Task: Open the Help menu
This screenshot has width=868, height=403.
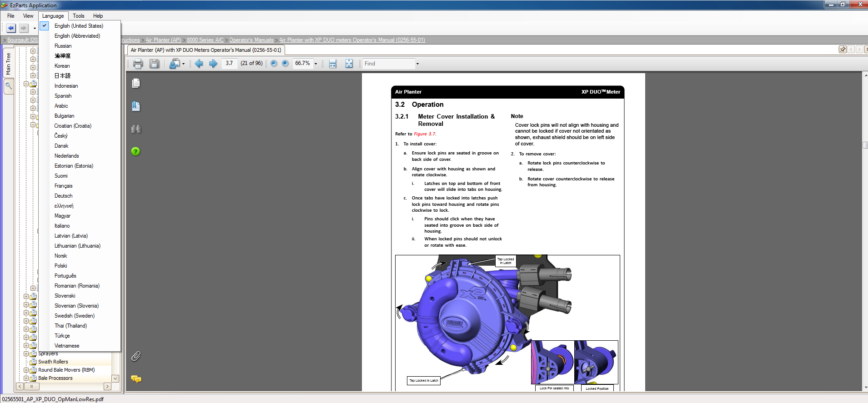Action: point(98,16)
